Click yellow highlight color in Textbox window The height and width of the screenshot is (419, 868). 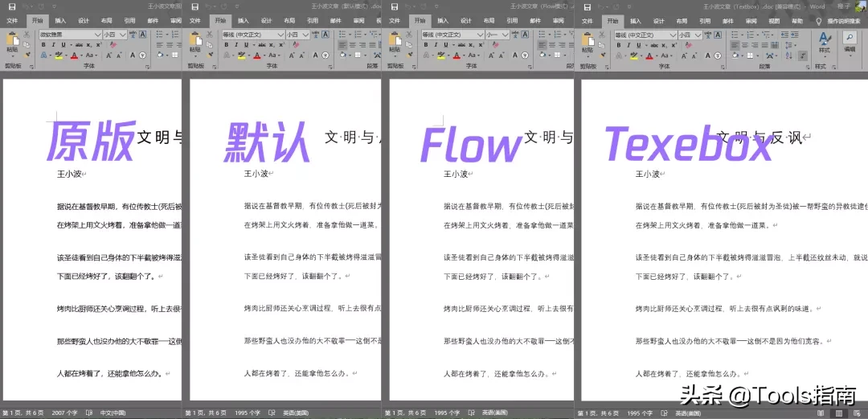[x=634, y=56]
